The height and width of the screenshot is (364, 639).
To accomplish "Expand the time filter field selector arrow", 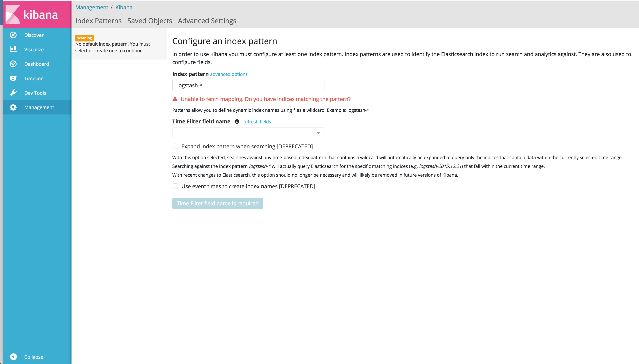I will click(318, 133).
